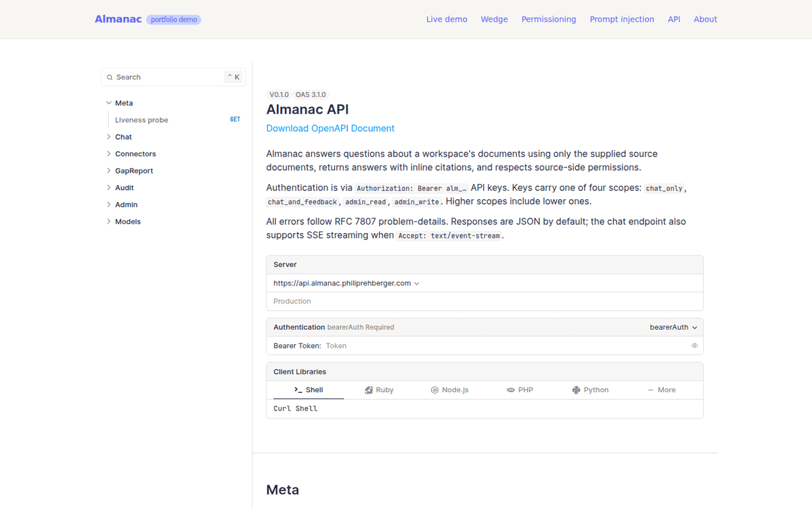The image size is (812, 508).
Task: Open About nav link
Action: pos(705,19)
